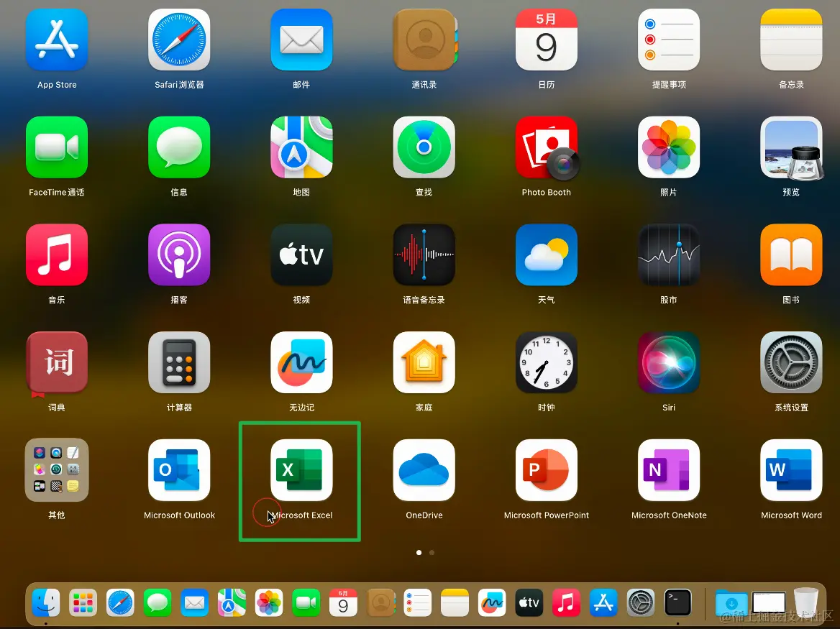Open Freeform from the Dock
The width and height of the screenshot is (840, 629).
[x=492, y=603]
